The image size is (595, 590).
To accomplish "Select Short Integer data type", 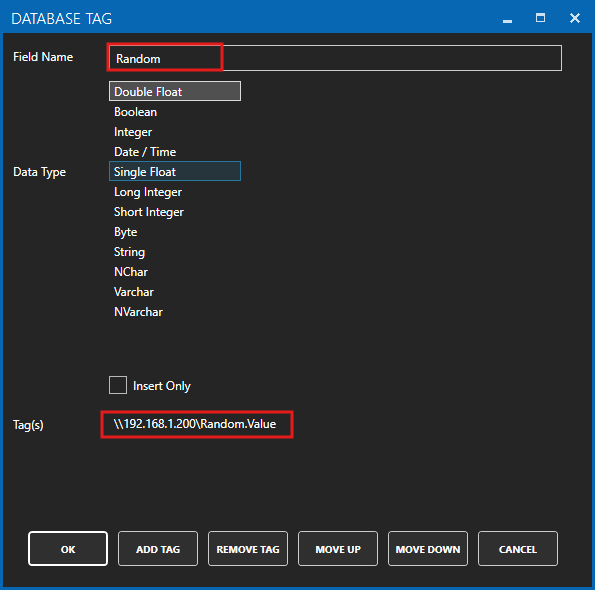I will click(175, 212).
